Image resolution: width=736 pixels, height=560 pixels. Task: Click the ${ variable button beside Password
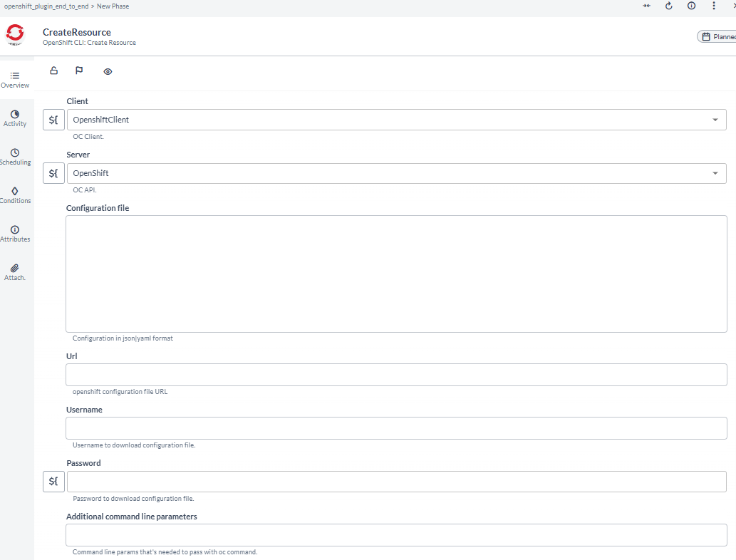click(53, 482)
